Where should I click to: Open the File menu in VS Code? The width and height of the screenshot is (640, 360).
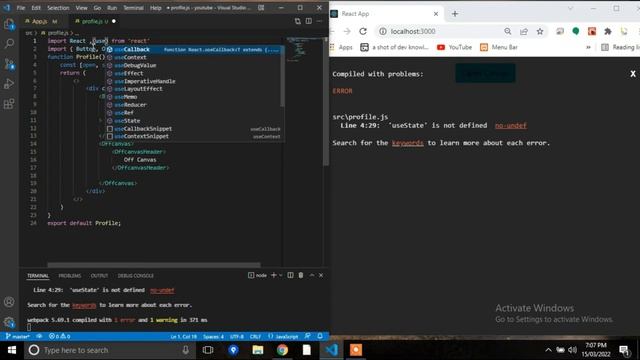pos(21,8)
